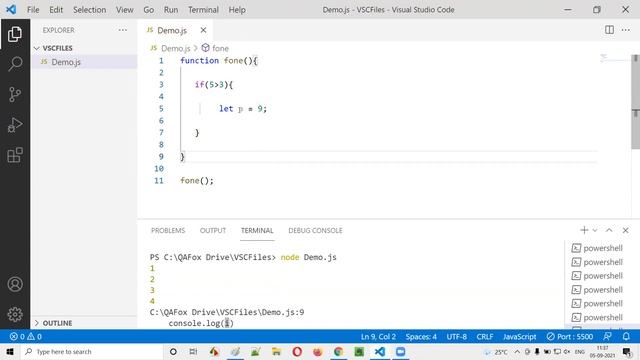
Task: Split the editor to the right
Action: pyautogui.click(x=609, y=30)
